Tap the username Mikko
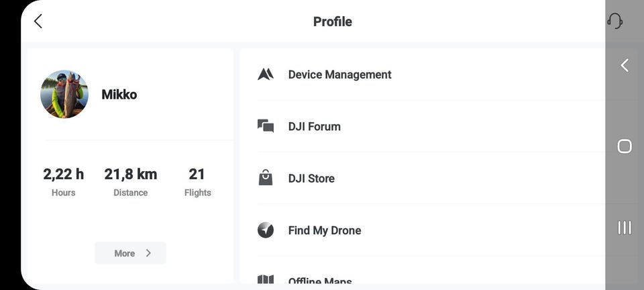Viewport: 644px width, 290px height. (119, 95)
